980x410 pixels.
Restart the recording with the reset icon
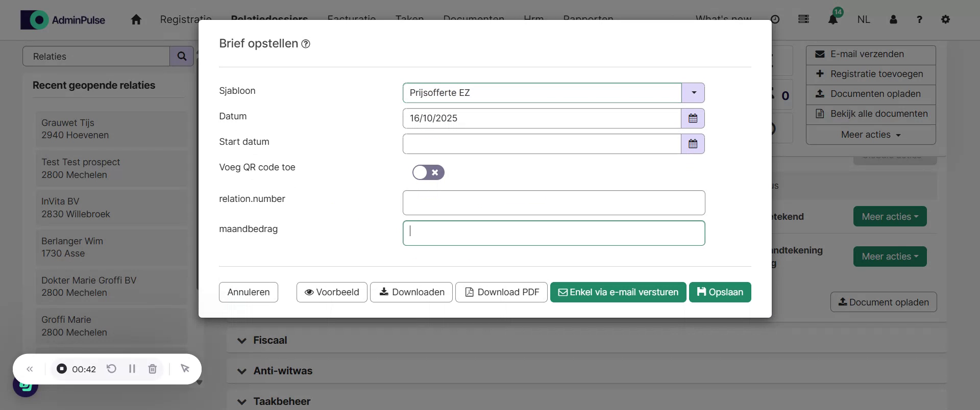point(111,369)
